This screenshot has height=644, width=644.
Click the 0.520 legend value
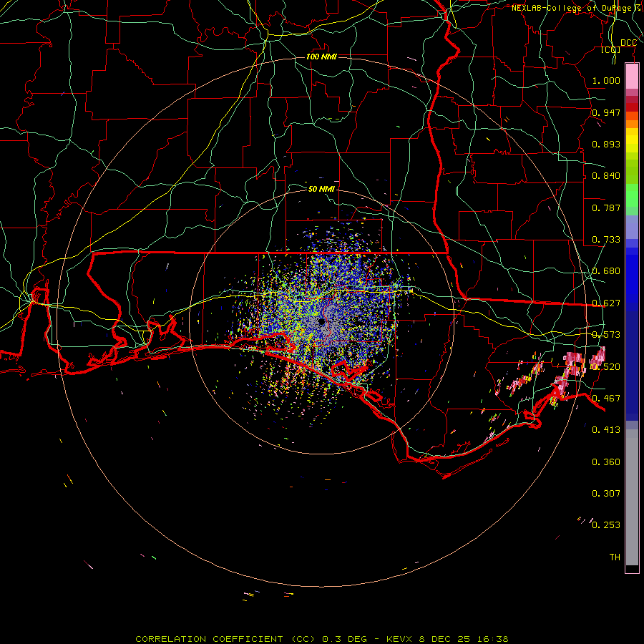(x=606, y=367)
